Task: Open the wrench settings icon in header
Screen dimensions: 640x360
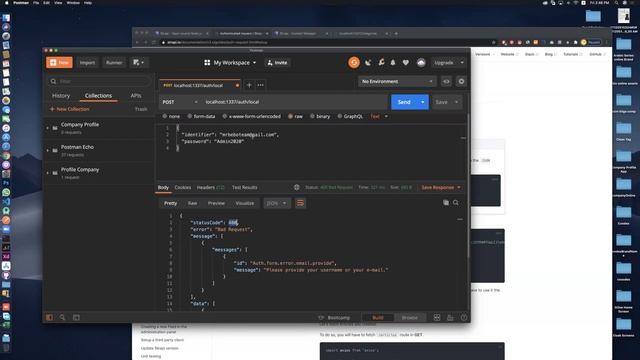Action: [x=381, y=62]
